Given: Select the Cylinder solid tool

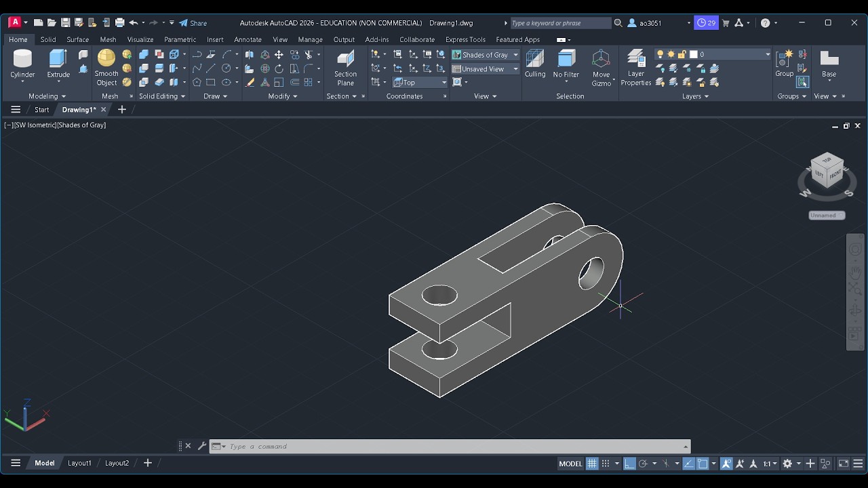Looking at the screenshot, I should [x=22, y=64].
